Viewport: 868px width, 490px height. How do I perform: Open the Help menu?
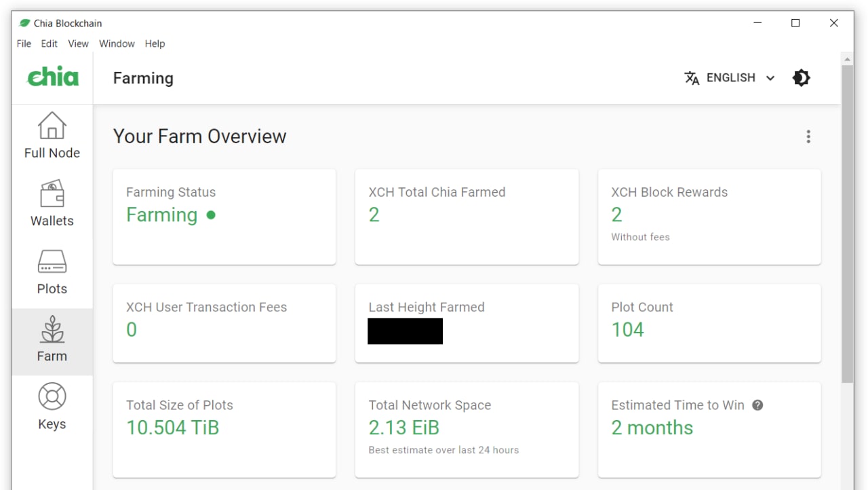pyautogui.click(x=155, y=43)
